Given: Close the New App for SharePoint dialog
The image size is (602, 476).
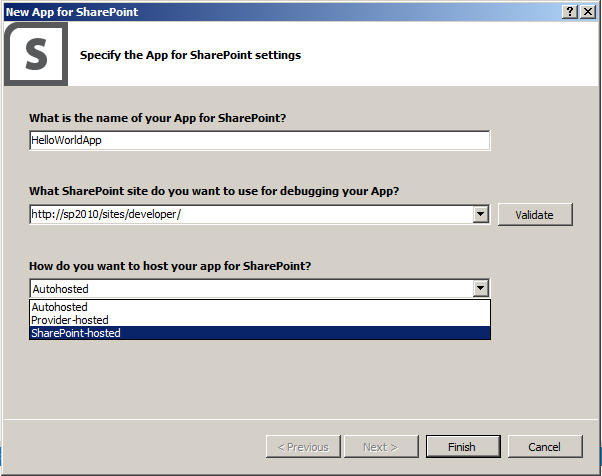Looking at the screenshot, I should [x=588, y=12].
